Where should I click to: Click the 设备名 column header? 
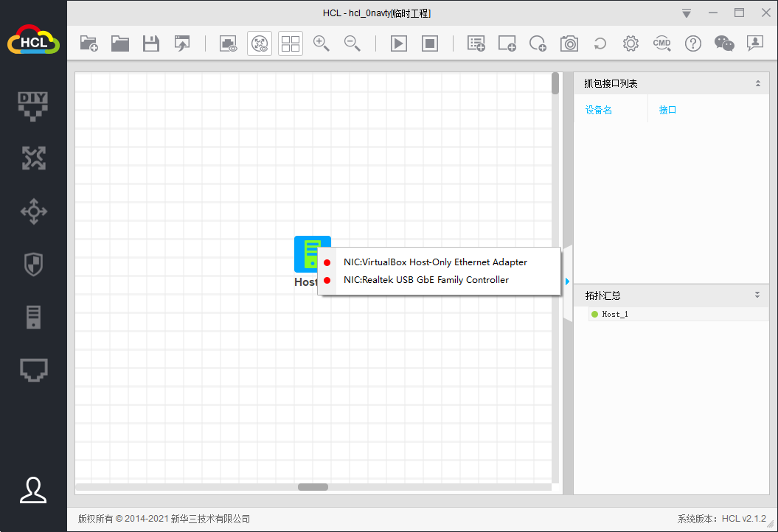(598, 110)
